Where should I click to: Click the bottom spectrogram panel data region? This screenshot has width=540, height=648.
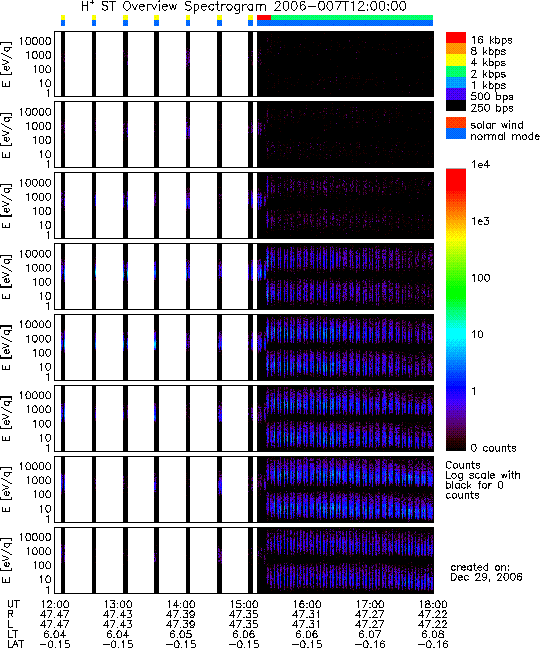(244, 560)
